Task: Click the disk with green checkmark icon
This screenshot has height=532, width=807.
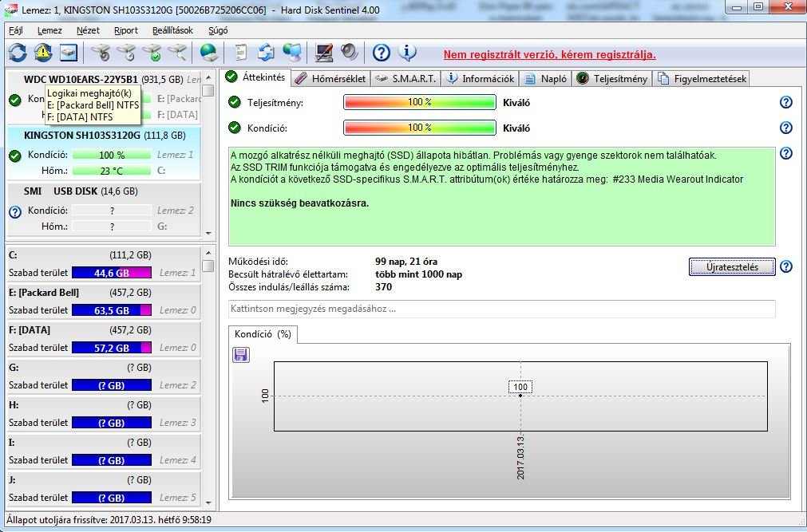Action: 152,52
